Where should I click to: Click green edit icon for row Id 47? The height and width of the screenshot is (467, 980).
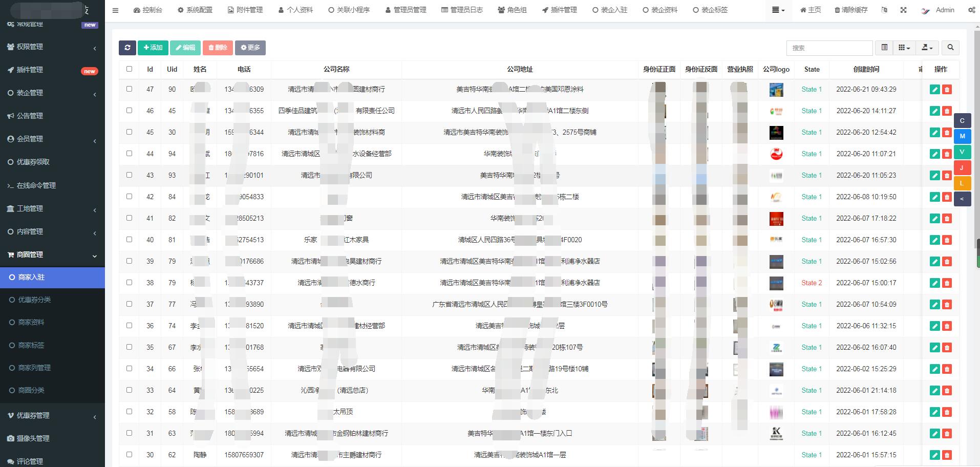[934, 90]
